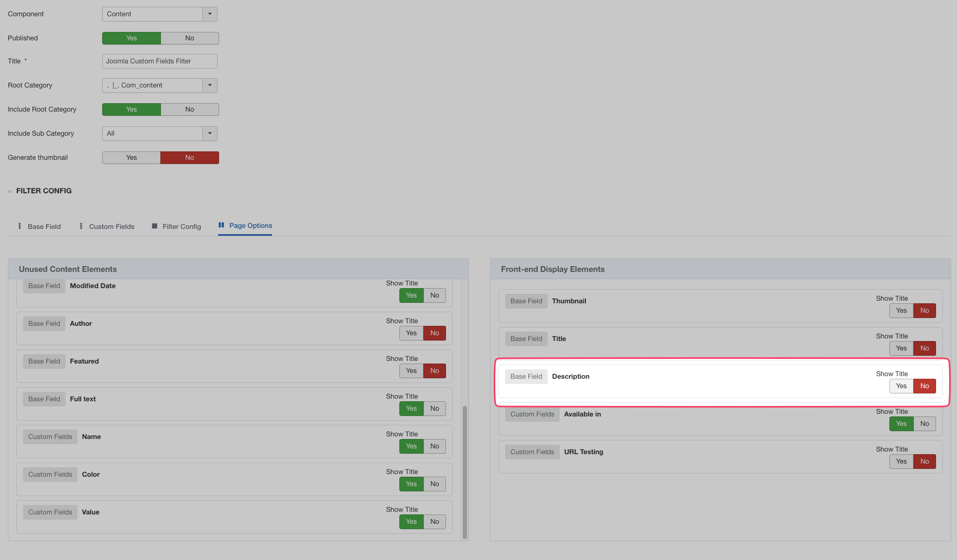Click the Base Field tab icon
The height and width of the screenshot is (560, 957).
(20, 226)
